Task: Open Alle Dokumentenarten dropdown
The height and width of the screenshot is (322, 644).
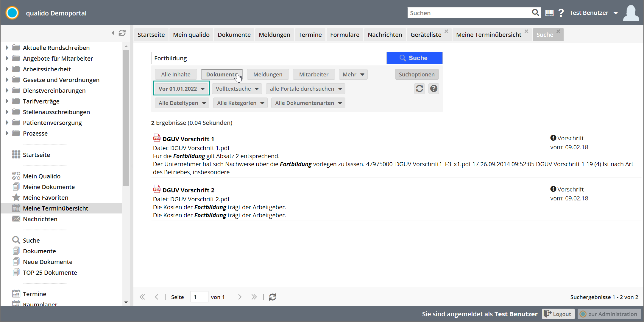Action: (x=308, y=103)
